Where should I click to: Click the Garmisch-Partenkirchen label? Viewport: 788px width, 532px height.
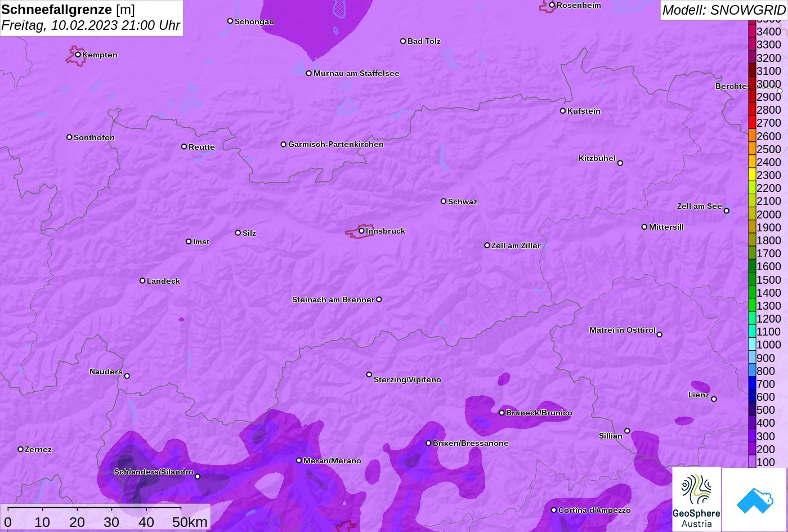point(336,144)
